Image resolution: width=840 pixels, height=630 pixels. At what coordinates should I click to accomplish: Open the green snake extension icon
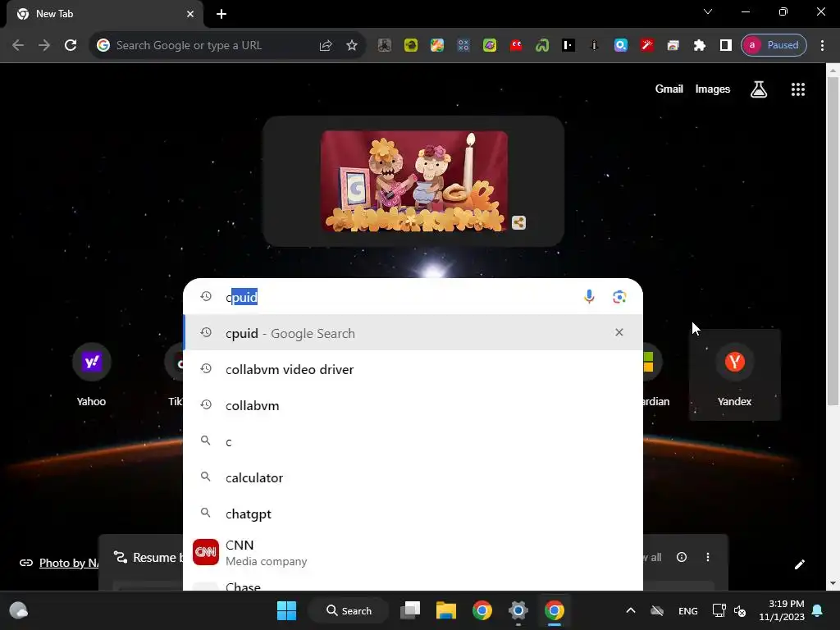542,46
